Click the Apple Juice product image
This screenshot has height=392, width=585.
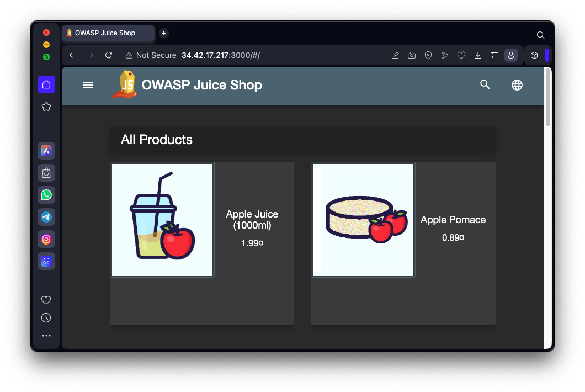tap(162, 220)
